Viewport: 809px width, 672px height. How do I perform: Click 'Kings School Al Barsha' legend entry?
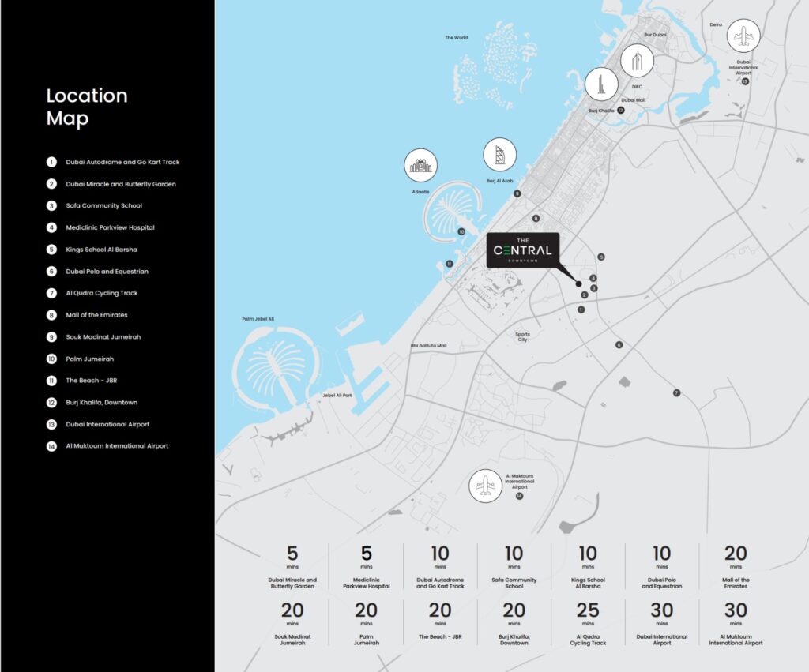point(102,250)
